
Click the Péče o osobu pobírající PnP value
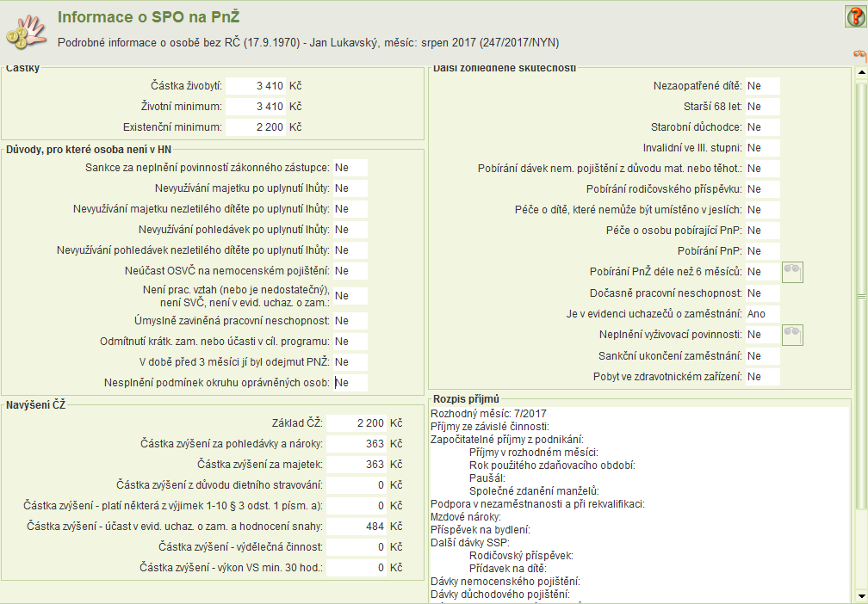pos(762,230)
